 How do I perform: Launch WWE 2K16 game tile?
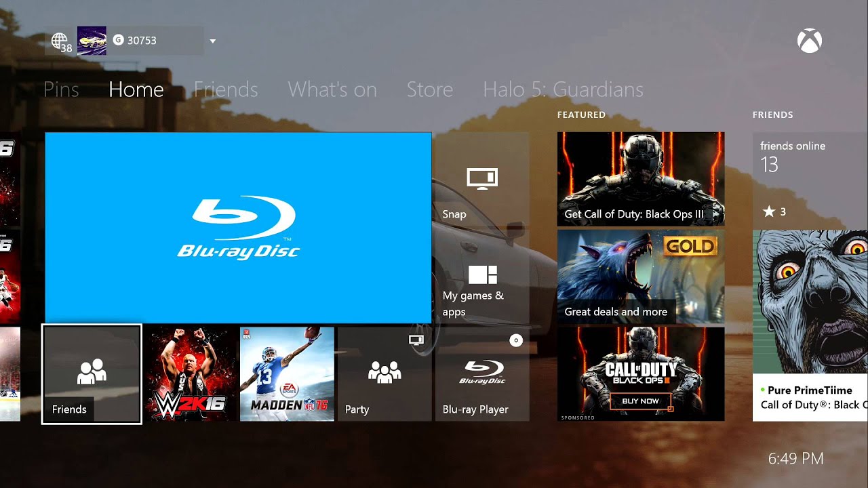coord(189,374)
